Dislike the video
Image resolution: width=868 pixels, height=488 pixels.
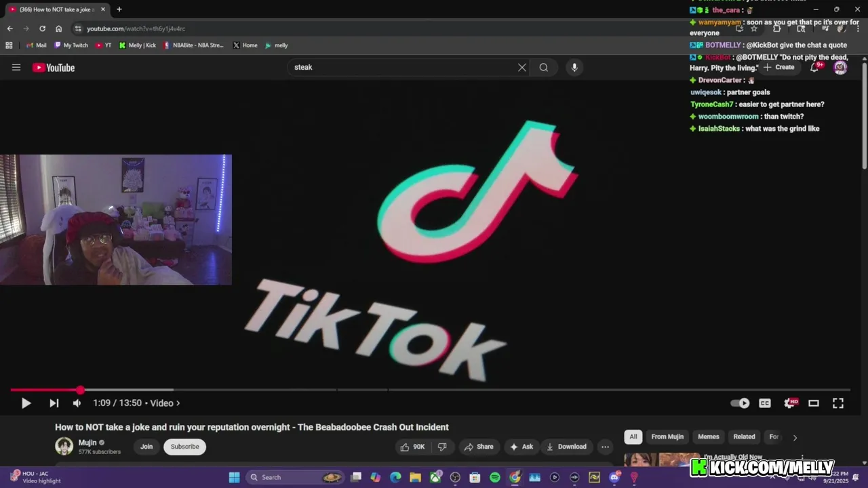point(442,447)
